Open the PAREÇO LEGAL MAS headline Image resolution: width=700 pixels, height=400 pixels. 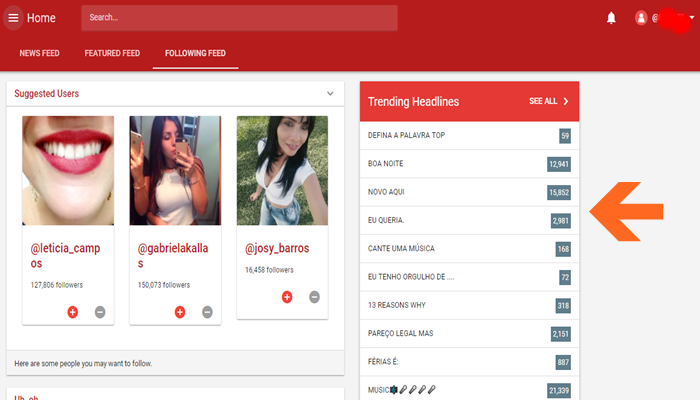469,333
